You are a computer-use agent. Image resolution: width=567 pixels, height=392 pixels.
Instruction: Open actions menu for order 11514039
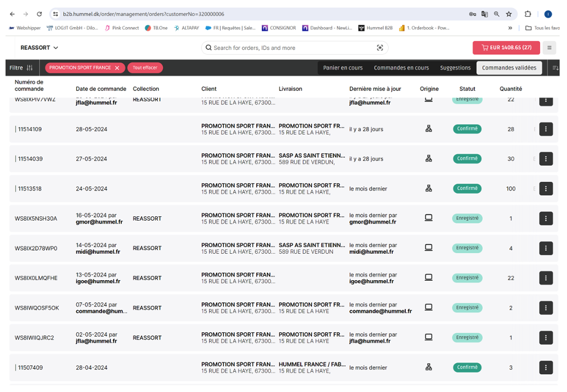coord(546,159)
